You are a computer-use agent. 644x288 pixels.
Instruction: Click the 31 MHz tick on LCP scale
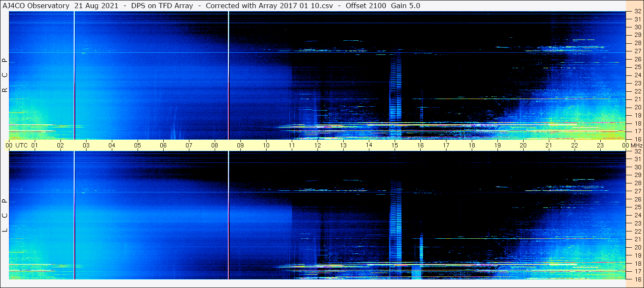(x=637, y=159)
